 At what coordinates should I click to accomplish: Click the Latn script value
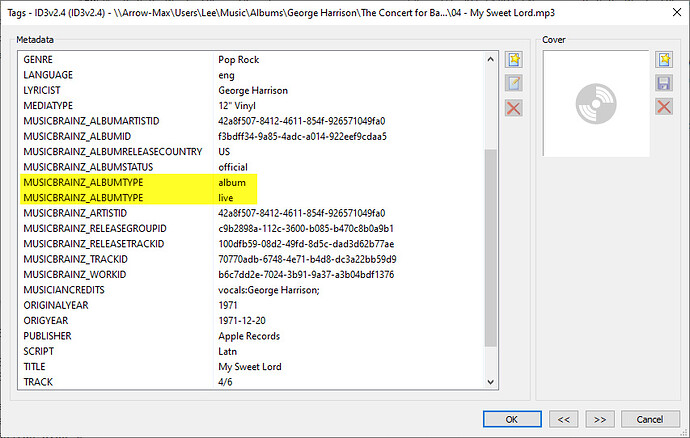pos(228,351)
